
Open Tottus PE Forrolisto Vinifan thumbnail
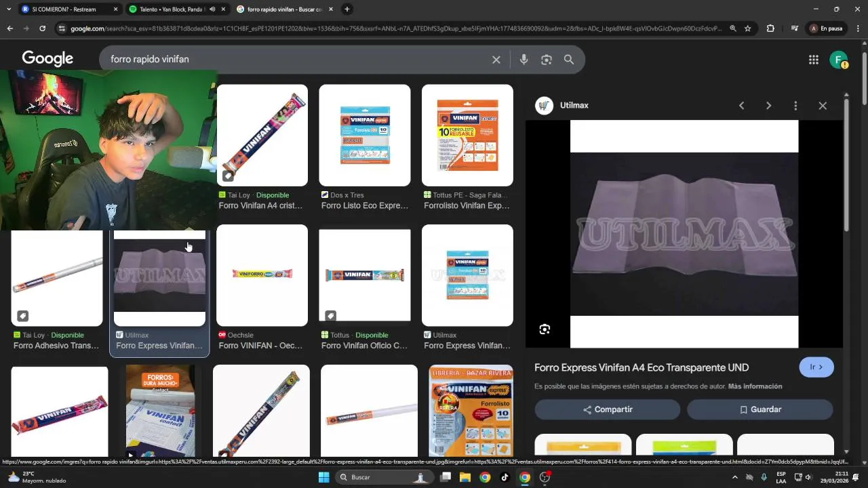(467, 135)
